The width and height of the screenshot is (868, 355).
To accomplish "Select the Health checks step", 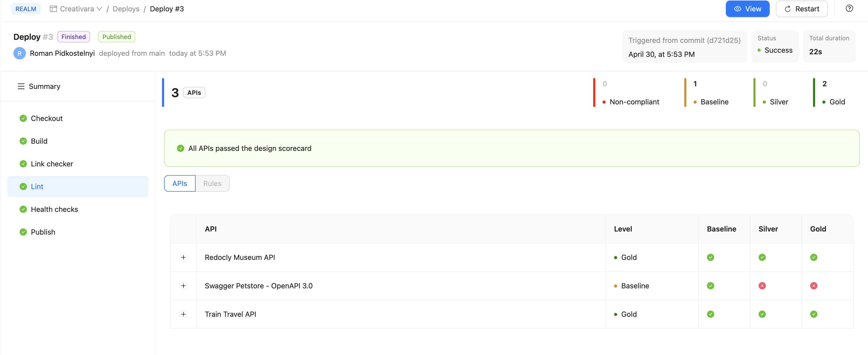I will (78, 209).
